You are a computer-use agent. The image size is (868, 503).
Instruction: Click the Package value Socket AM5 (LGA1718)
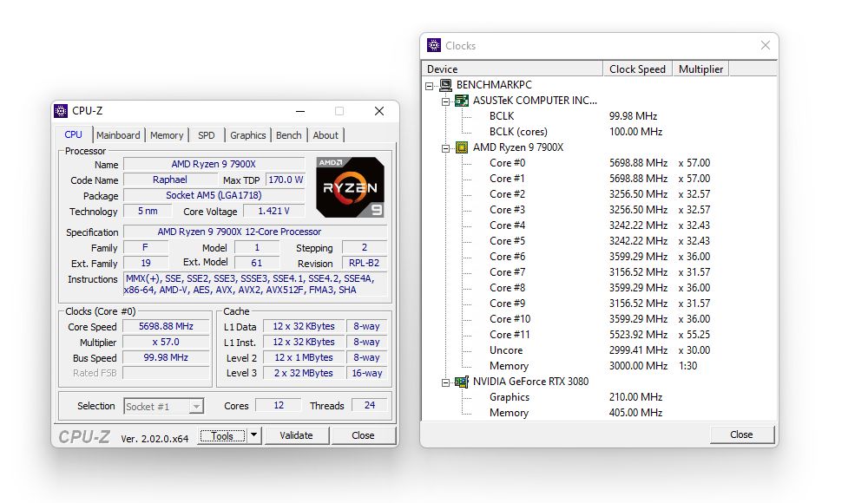[214, 195]
